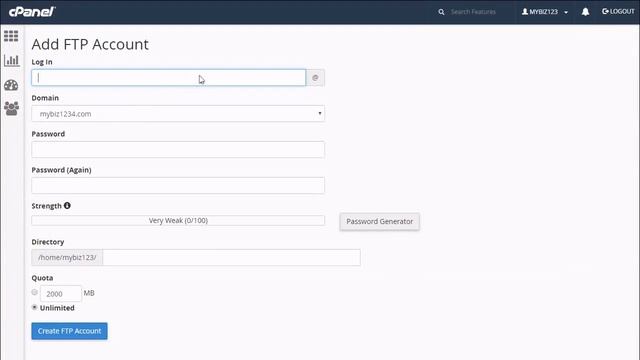Click the Strength info icon

[67, 206]
